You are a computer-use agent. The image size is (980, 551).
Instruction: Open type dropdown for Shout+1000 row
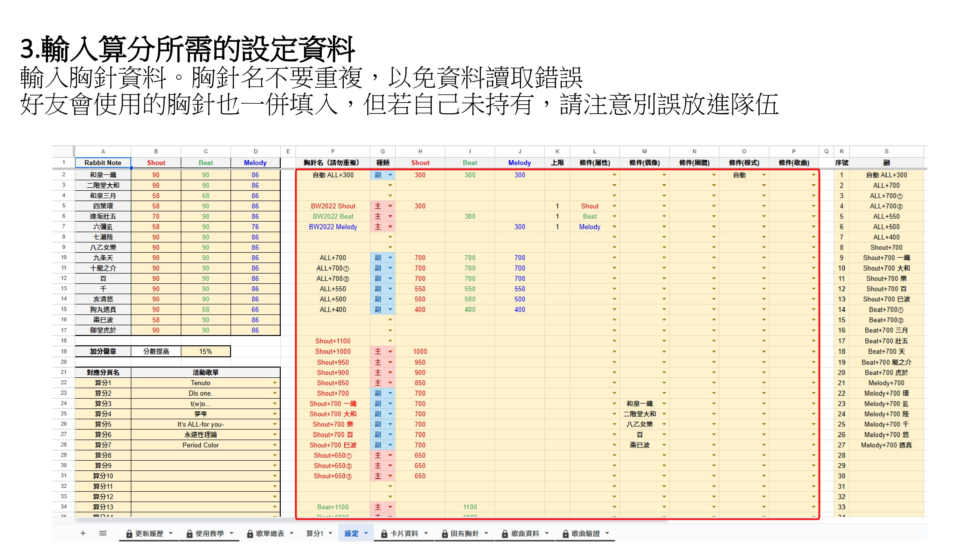390,352
